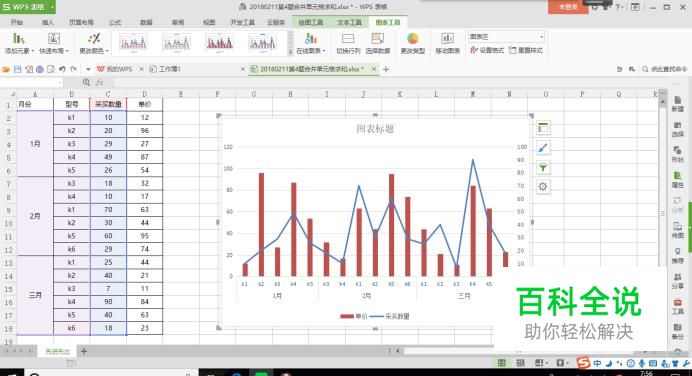Click the find command search box (点此查找命令)

(x=665, y=69)
